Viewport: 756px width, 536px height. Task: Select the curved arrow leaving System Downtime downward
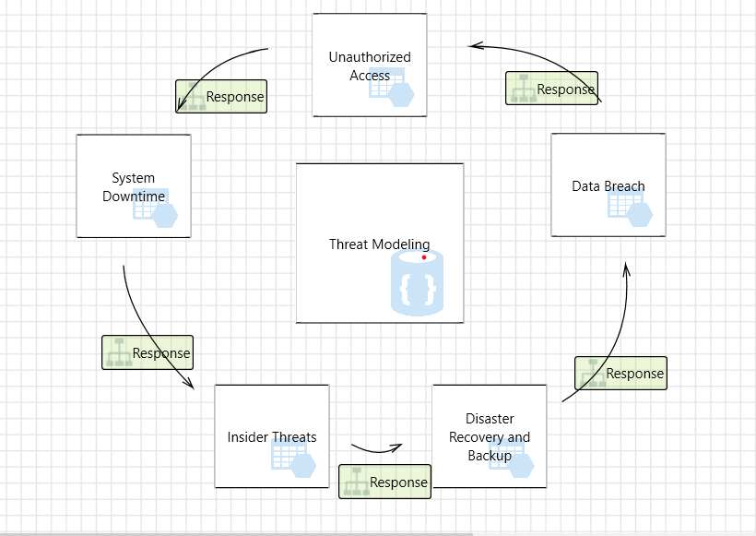pos(146,333)
